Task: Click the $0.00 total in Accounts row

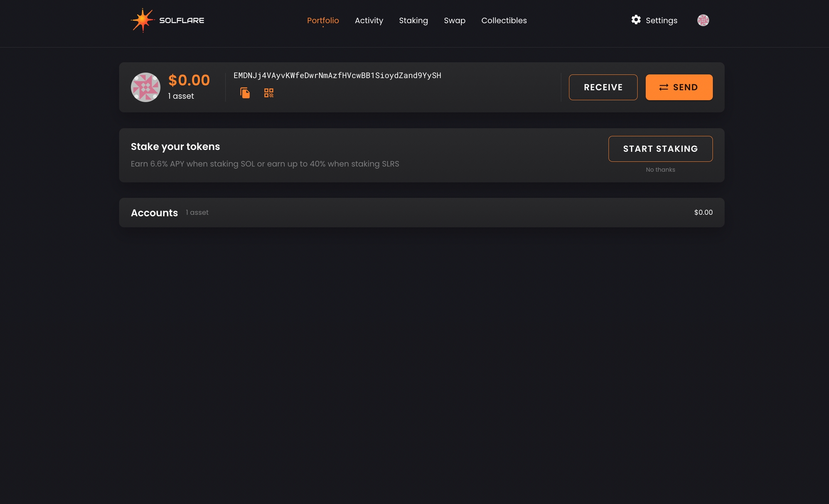Action: [x=703, y=213]
